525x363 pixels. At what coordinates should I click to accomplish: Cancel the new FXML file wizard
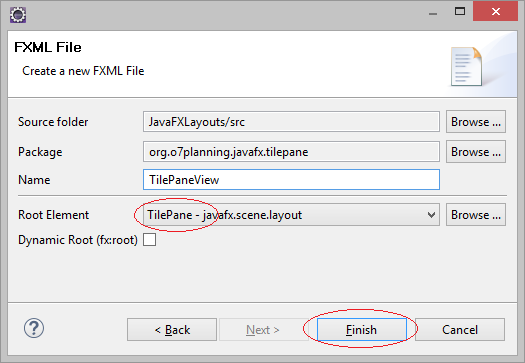[x=460, y=330]
